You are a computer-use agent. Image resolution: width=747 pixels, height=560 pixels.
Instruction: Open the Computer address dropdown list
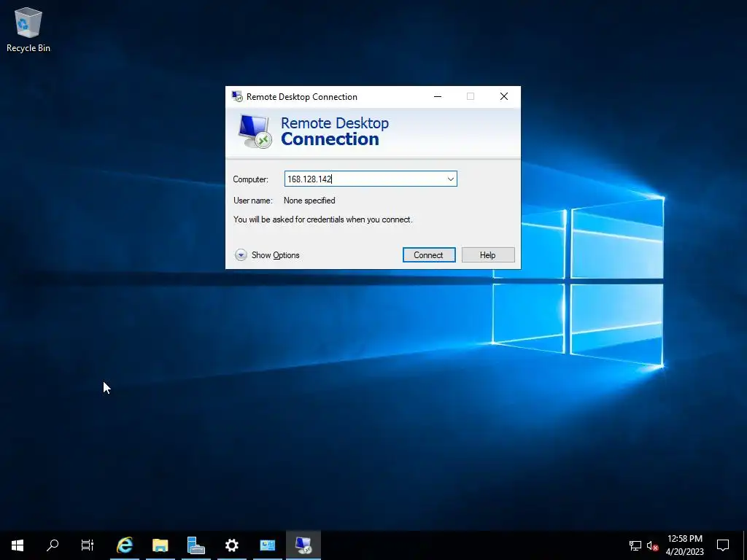pyautogui.click(x=450, y=179)
